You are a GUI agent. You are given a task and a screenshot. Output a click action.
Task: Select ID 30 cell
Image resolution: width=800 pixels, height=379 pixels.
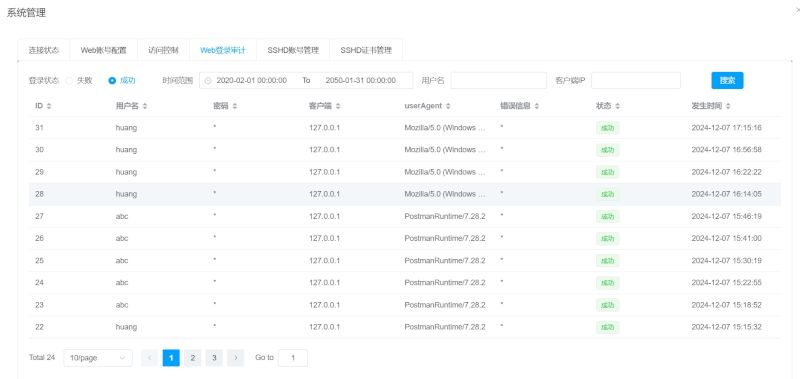click(39, 150)
